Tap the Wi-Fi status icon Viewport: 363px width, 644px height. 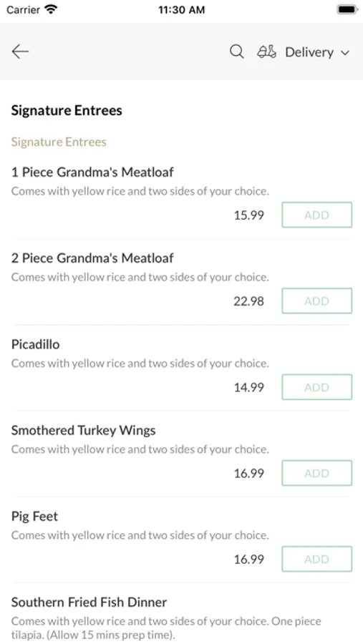click(x=52, y=9)
